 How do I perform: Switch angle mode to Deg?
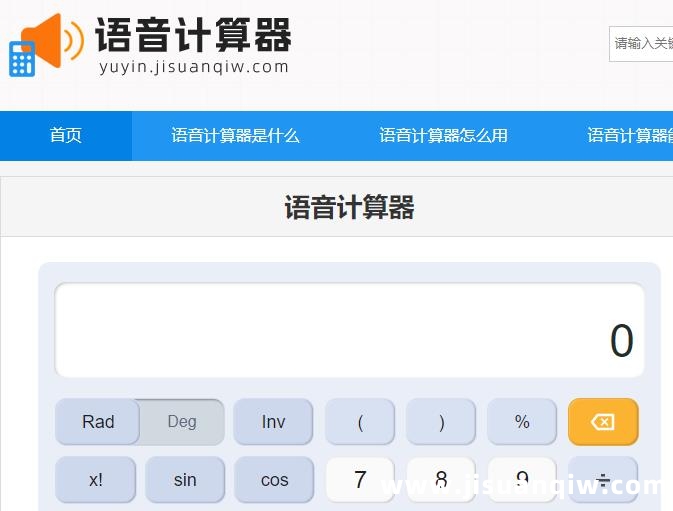coord(182,422)
